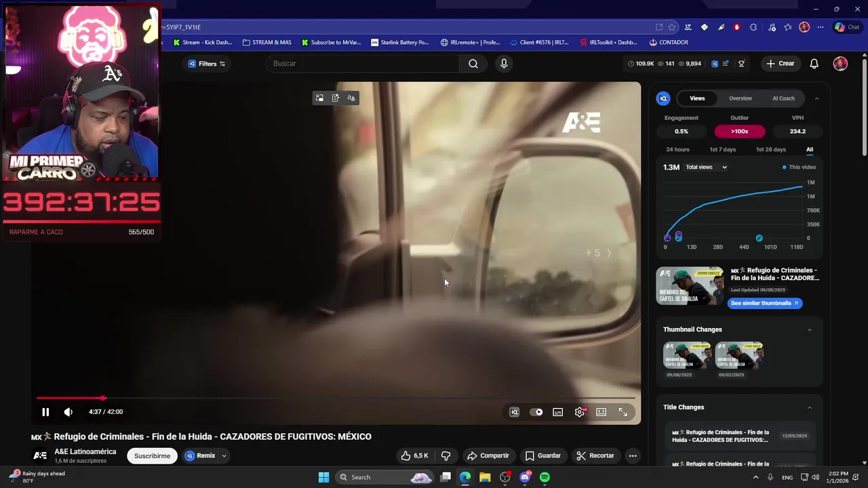868x488 pixels.
Task: Click the Guardar save button
Action: [543, 456]
